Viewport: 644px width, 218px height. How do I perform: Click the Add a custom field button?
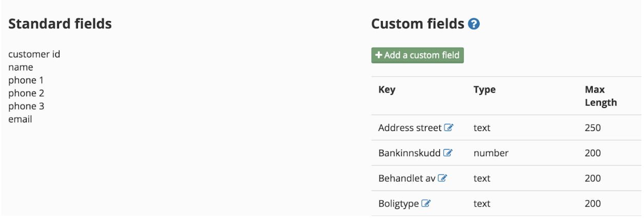(418, 55)
